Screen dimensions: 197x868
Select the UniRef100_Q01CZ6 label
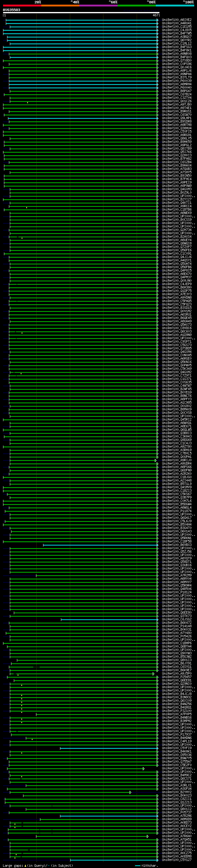coord(177,101)
